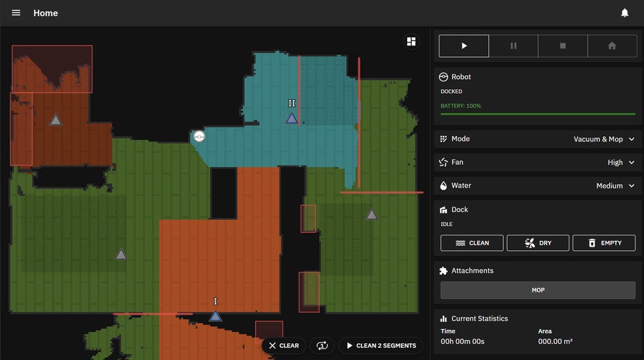Toggle the iteration count repeat icon
Image resolution: width=644 pixels, height=360 pixels.
pyautogui.click(x=322, y=346)
